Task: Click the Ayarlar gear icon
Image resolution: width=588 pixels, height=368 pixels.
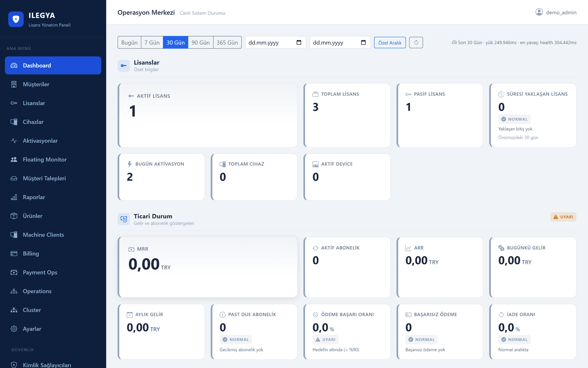Action: [14, 329]
